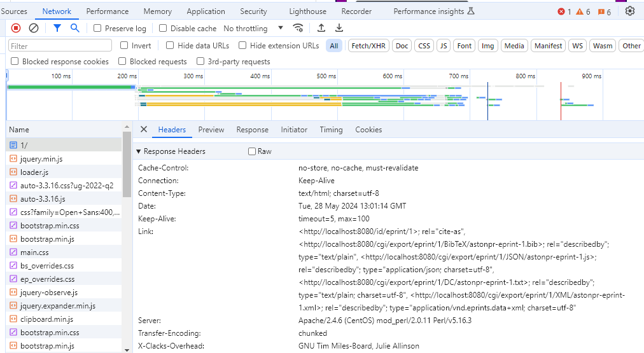The image size is (644, 353).
Task: Clear the network log
Action: pos(34,28)
